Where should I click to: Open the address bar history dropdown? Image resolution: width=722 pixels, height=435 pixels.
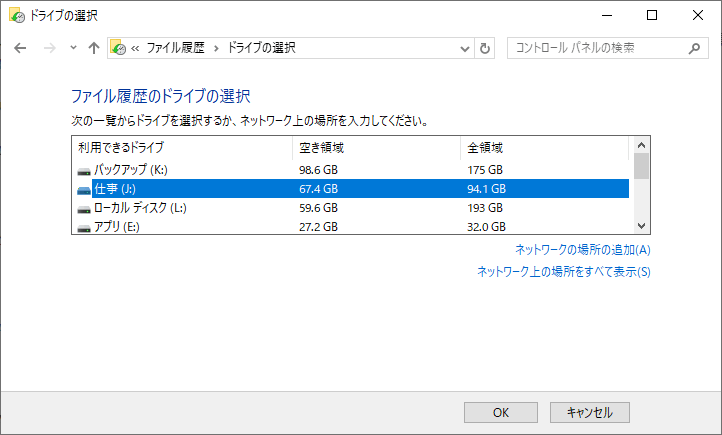point(465,48)
